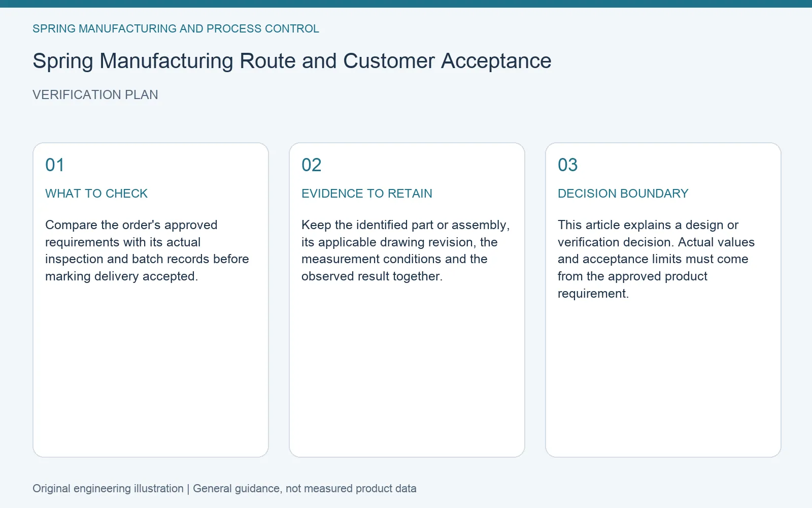Click the 'Spring Manufacturing and Process Control' category label
Viewport: 812px width, 508px height.
coord(176,29)
